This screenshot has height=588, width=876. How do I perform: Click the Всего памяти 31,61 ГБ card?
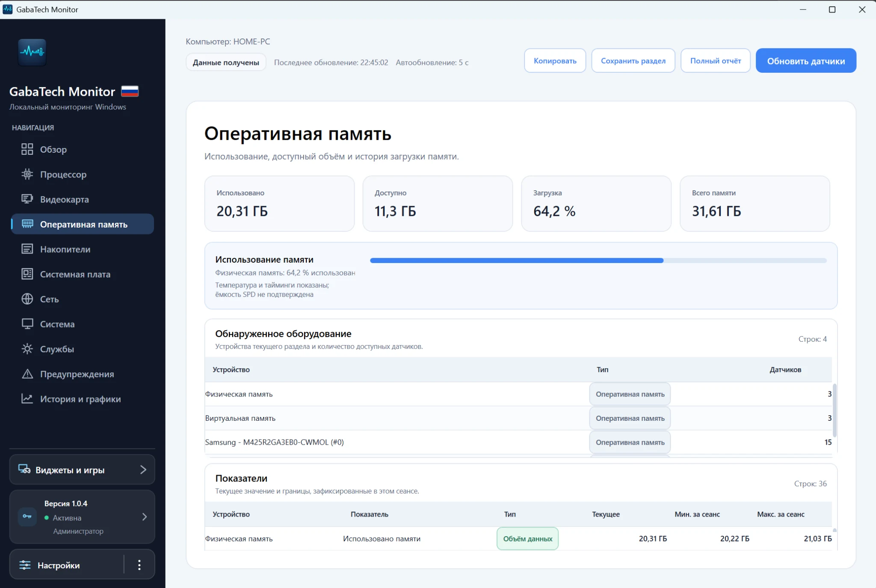[755, 204]
